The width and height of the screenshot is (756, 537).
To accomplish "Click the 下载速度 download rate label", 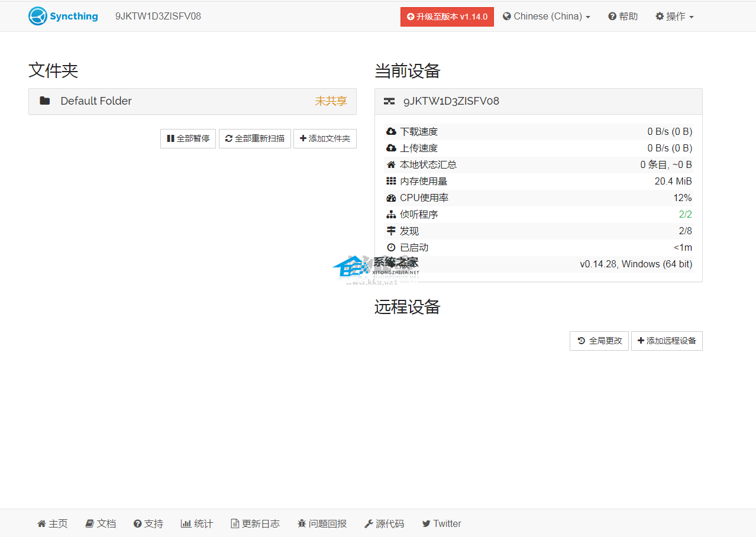I will coord(419,131).
